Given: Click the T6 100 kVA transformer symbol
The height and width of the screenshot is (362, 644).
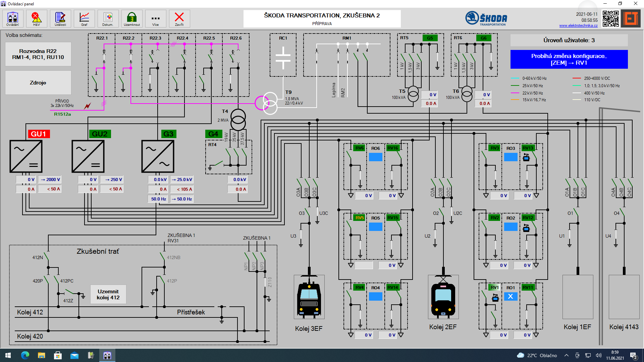Looking at the screenshot, I should (x=467, y=94).
